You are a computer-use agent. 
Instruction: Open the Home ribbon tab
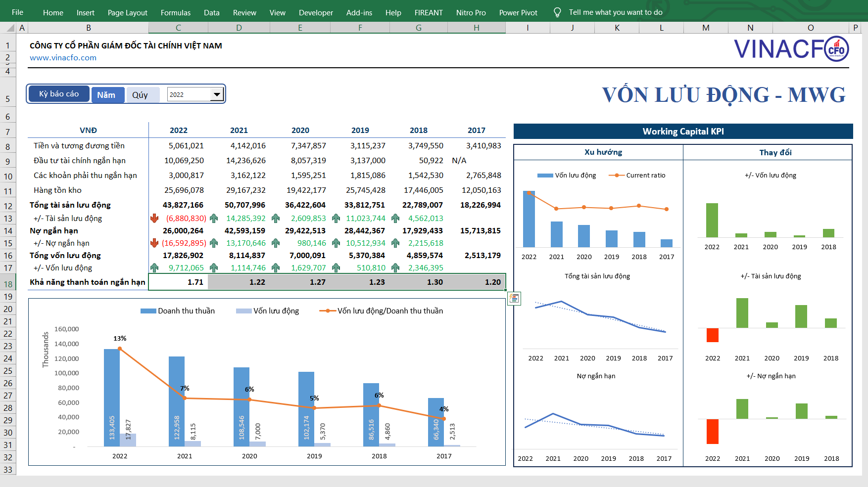point(53,12)
